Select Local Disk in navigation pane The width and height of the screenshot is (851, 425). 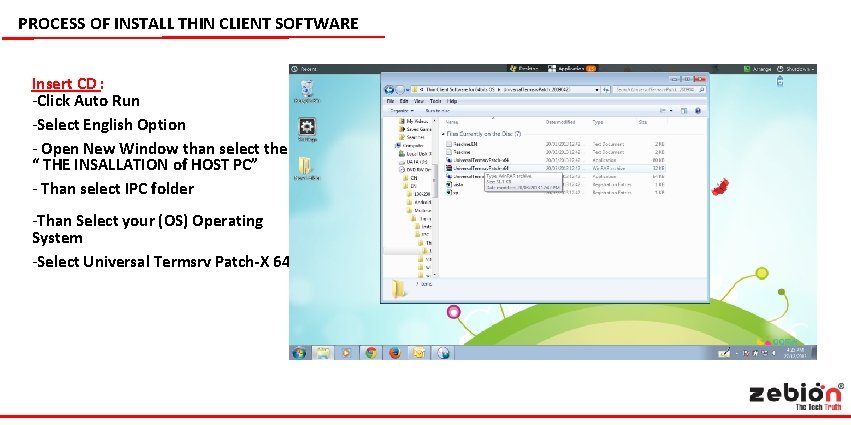pos(415,154)
